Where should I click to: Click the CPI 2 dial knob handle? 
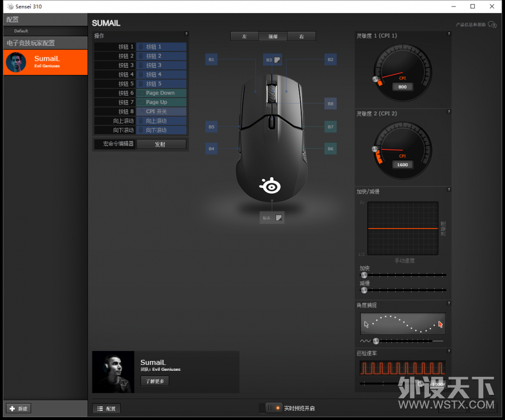(375, 149)
